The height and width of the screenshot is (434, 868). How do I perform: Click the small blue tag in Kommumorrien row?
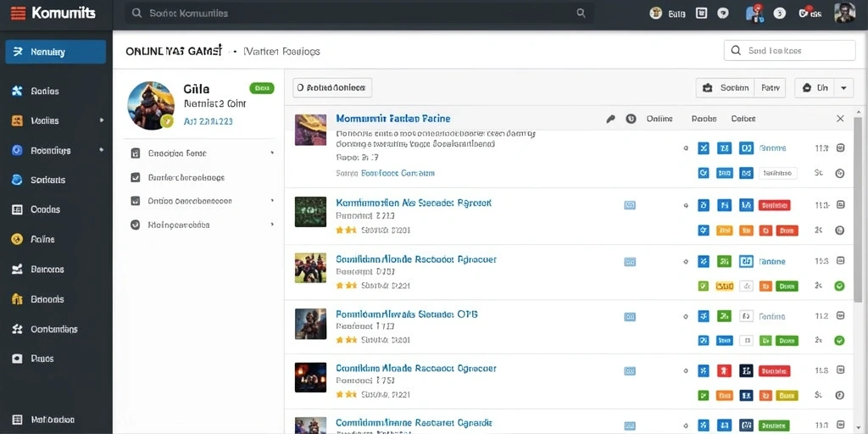coord(630,205)
